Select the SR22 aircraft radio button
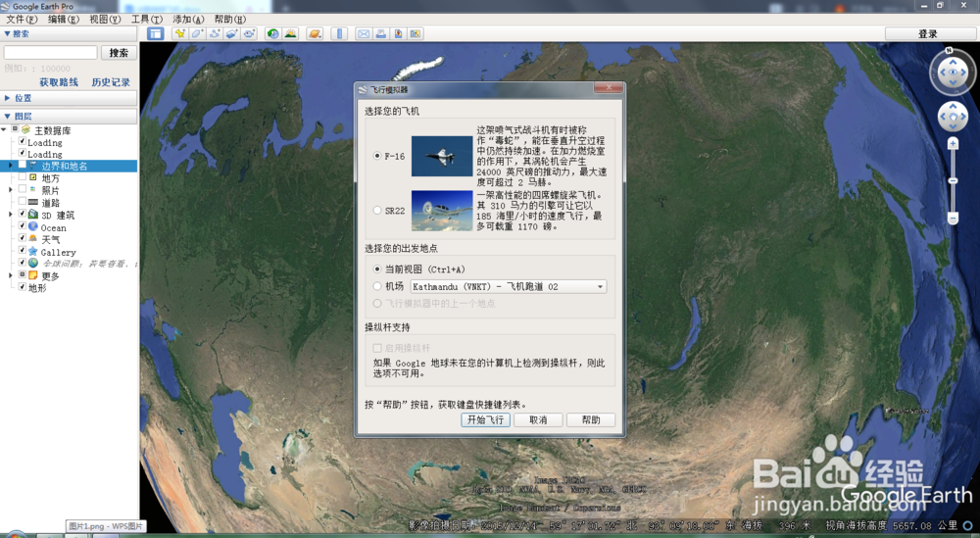 [377, 211]
